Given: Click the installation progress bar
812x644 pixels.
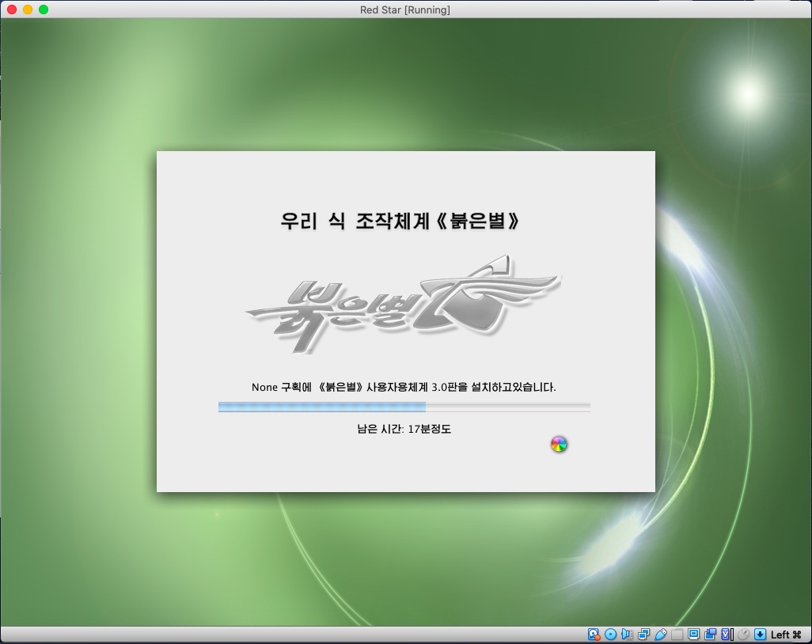Looking at the screenshot, I should click(404, 407).
